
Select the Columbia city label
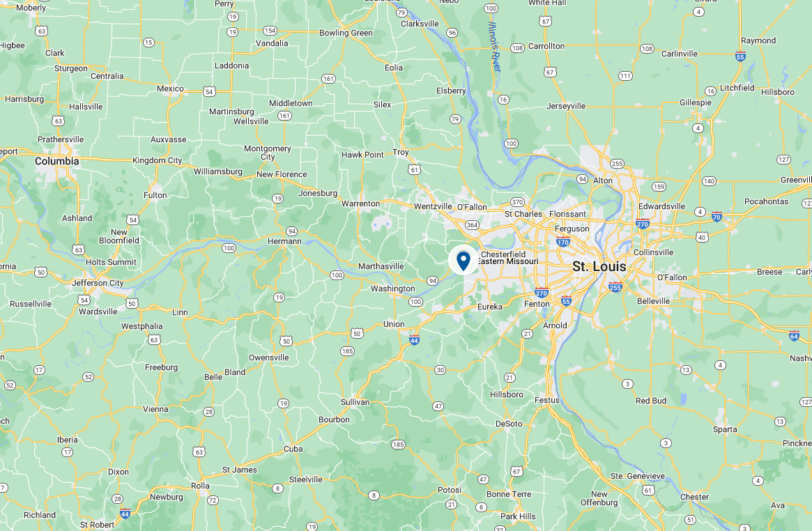pyautogui.click(x=57, y=161)
